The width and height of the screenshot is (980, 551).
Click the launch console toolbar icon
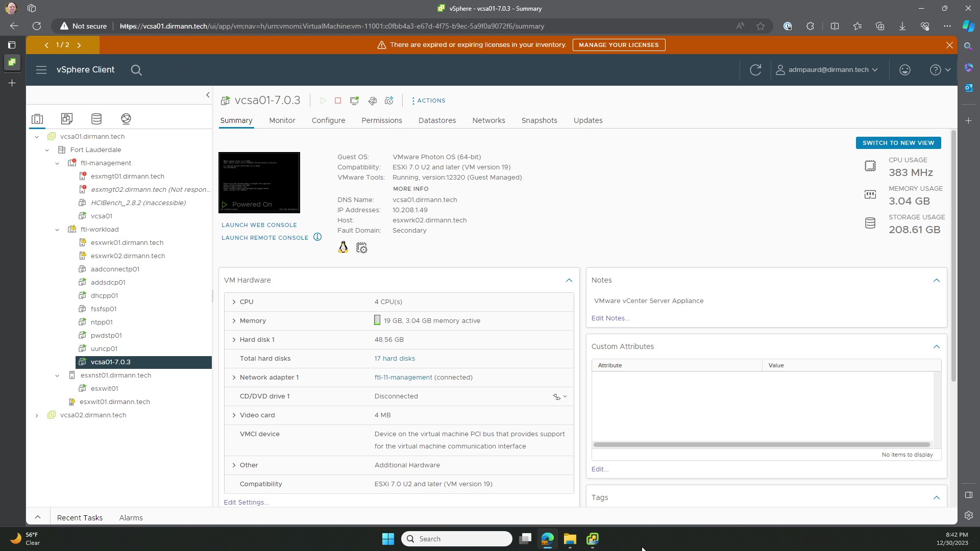[x=354, y=101]
